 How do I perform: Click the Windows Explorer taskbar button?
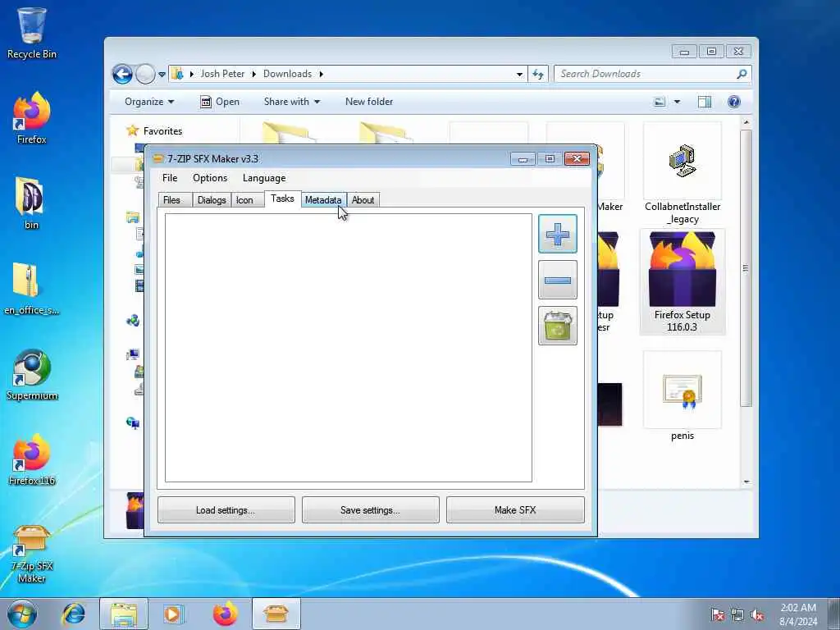point(124,614)
